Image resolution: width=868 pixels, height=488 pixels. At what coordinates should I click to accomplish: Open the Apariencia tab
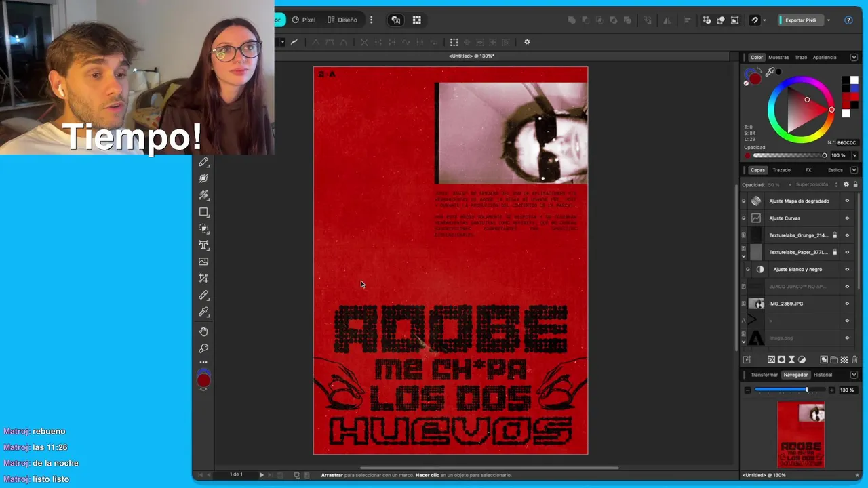coord(825,57)
